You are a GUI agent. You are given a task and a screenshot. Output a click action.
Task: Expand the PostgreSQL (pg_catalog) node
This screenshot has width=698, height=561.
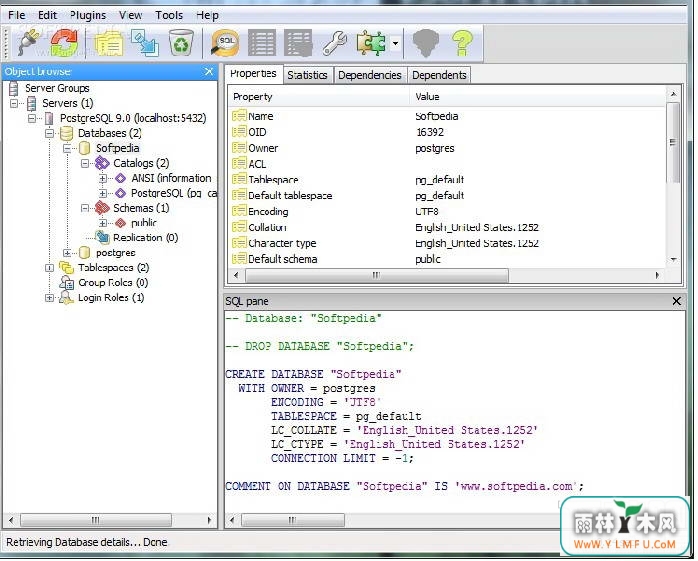pos(103,194)
